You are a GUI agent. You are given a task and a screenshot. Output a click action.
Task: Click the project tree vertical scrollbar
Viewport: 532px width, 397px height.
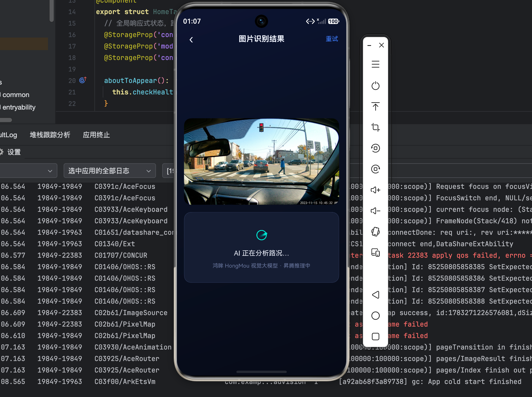[x=52, y=10]
